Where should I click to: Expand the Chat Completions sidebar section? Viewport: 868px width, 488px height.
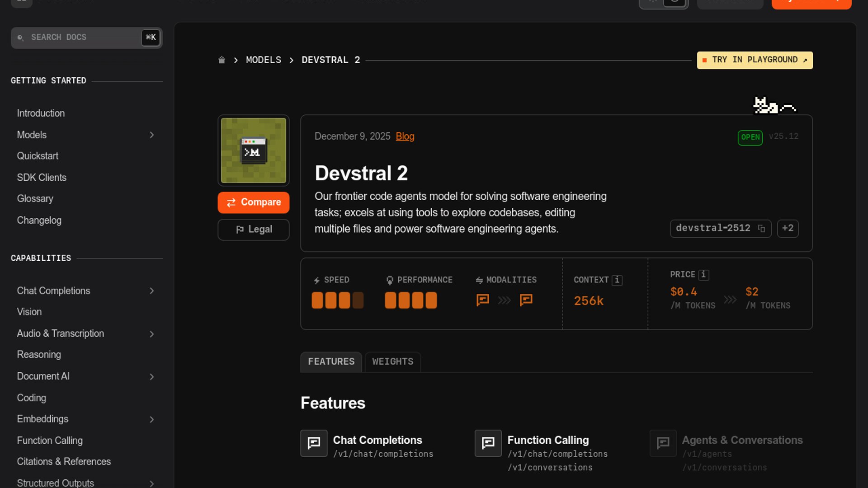pyautogui.click(x=152, y=291)
